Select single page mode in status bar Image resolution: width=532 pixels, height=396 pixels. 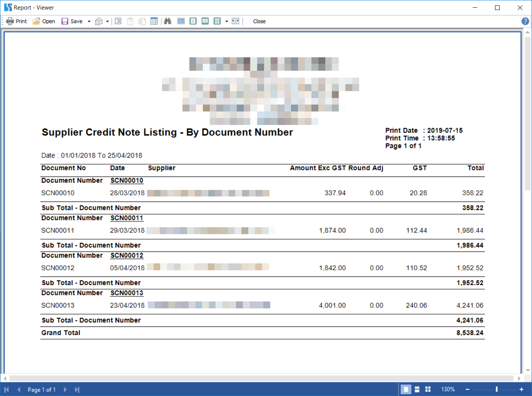click(406, 389)
